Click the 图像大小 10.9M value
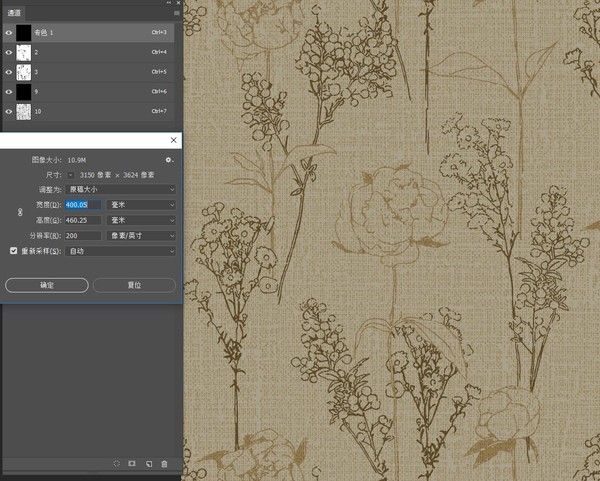This screenshot has height=481, width=600. click(x=77, y=160)
